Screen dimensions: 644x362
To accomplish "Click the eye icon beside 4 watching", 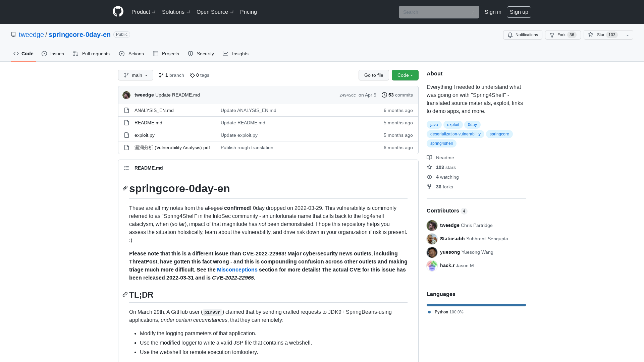I will (x=429, y=177).
